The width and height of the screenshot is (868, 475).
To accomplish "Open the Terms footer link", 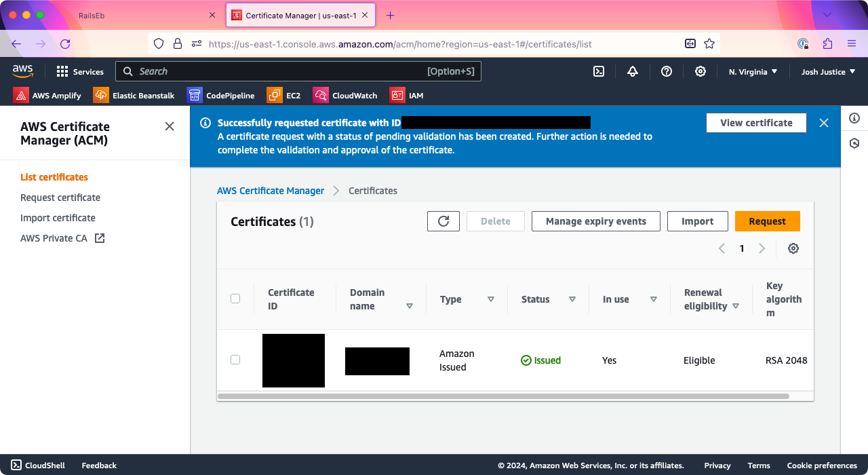I will point(759,465).
